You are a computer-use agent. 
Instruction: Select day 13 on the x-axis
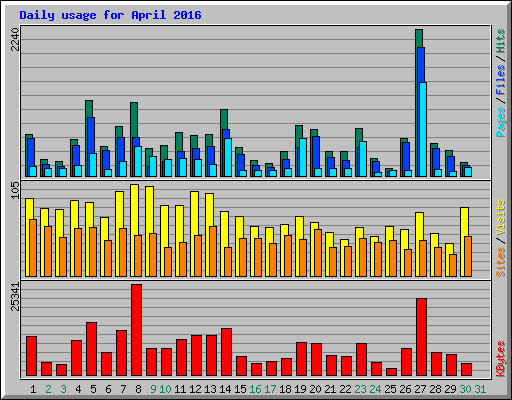pos(210,389)
